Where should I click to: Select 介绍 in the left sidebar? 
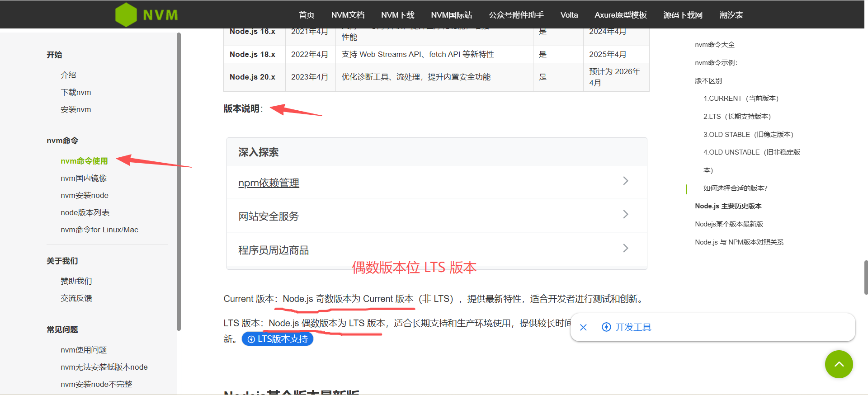(68, 75)
